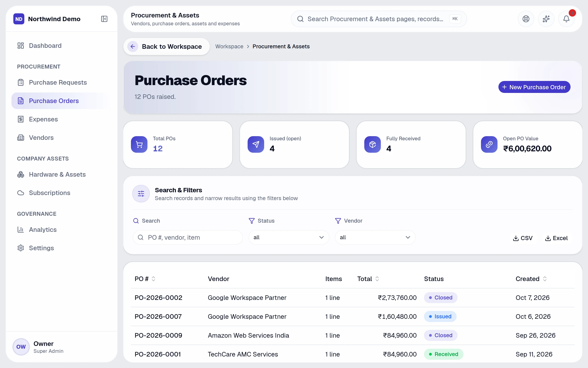This screenshot has width=588, height=368.
Task: Click Workspace breadcrumb link
Action: [229, 46]
